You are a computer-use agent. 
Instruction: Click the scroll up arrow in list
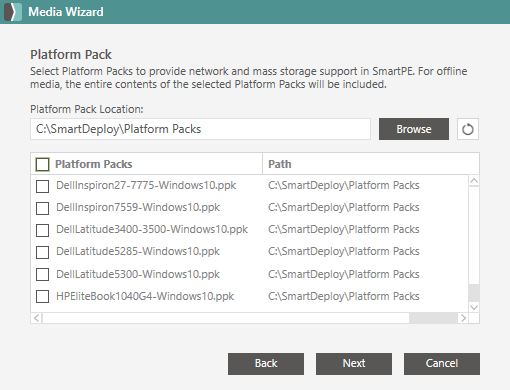(474, 181)
